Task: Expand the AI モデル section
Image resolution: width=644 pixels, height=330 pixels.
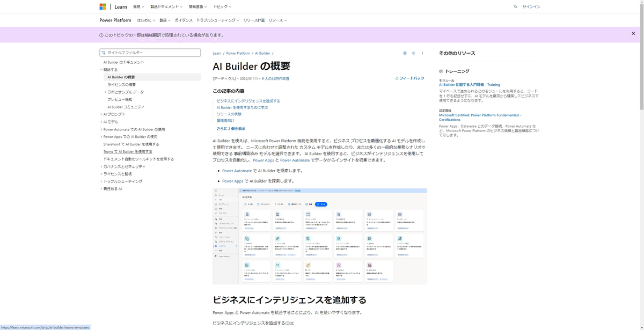Action: tap(111, 122)
